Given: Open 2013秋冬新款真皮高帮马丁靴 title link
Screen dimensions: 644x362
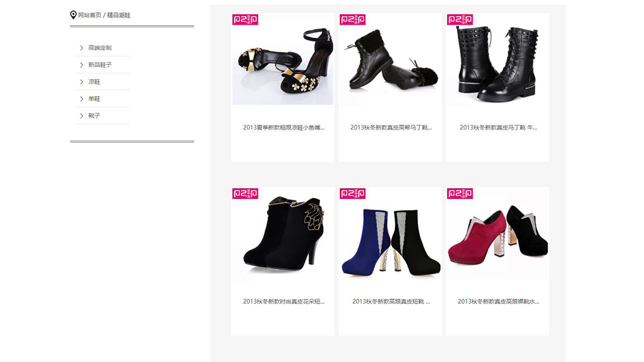Looking at the screenshot, I should [x=391, y=127].
